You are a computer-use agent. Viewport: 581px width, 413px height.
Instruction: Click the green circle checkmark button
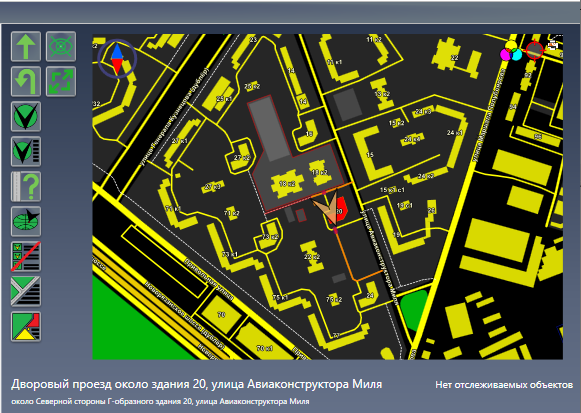tap(26, 116)
